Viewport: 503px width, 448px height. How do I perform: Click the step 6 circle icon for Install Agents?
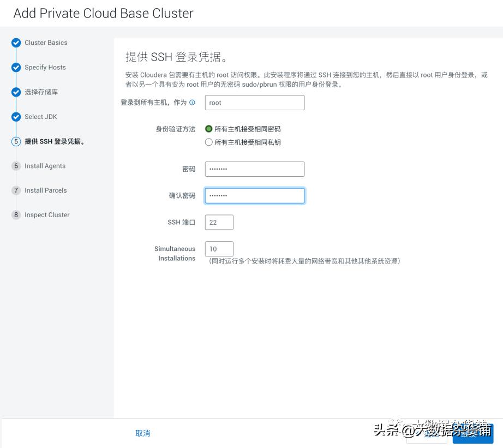[16, 166]
